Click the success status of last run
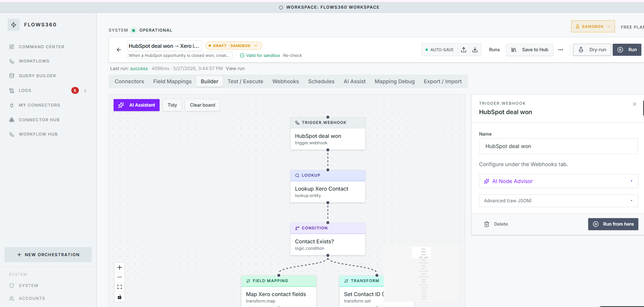The image size is (644, 307). tap(139, 69)
